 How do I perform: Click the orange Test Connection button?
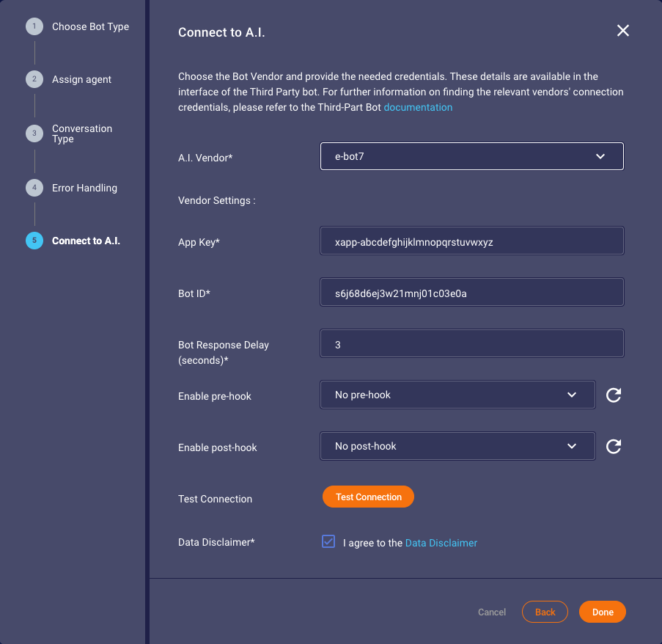[x=368, y=497]
